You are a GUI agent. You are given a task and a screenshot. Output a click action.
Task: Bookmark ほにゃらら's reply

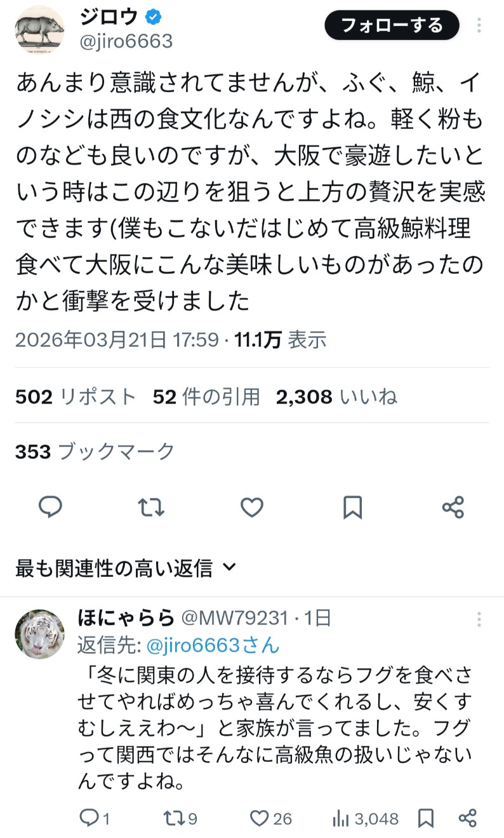pyautogui.click(x=427, y=818)
